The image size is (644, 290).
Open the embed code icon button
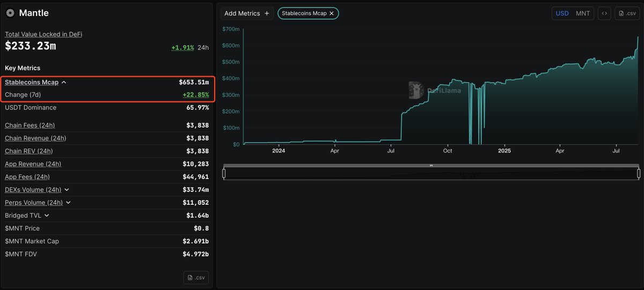click(604, 13)
